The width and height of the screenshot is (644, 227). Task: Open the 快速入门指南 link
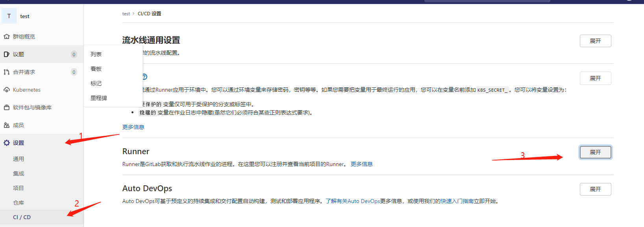[x=457, y=201]
